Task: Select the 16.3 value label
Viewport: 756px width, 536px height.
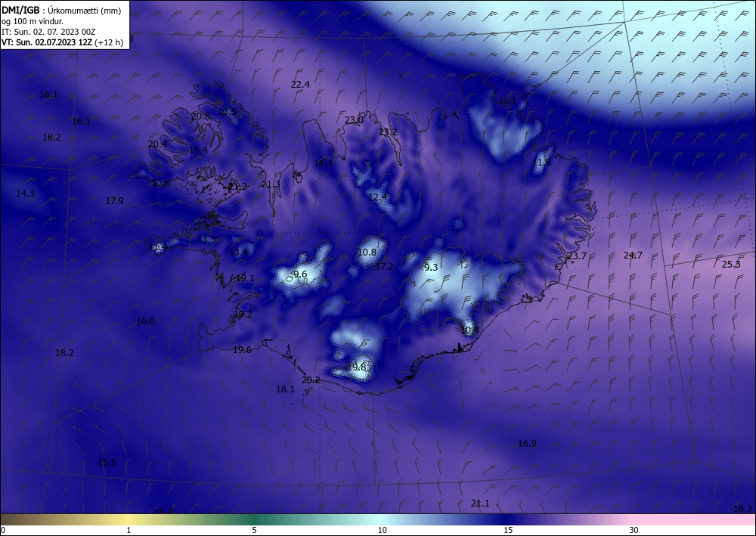Action: point(742,509)
